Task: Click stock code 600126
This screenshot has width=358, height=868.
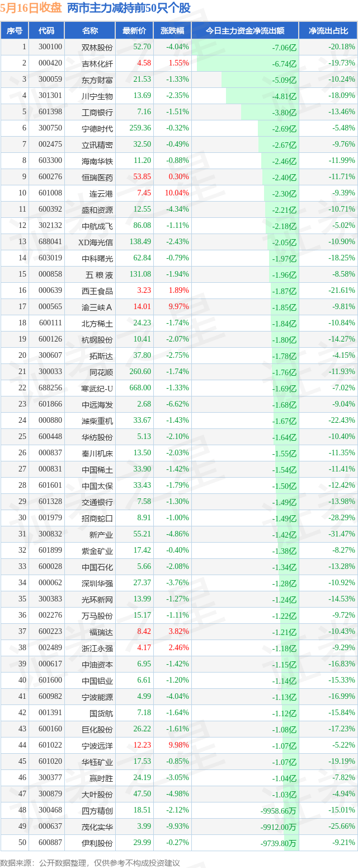Action: click(x=51, y=339)
